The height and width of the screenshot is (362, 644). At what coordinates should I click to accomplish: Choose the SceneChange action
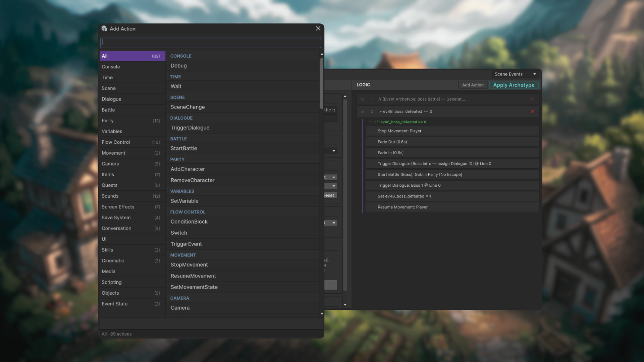pyautogui.click(x=243, y=107)
